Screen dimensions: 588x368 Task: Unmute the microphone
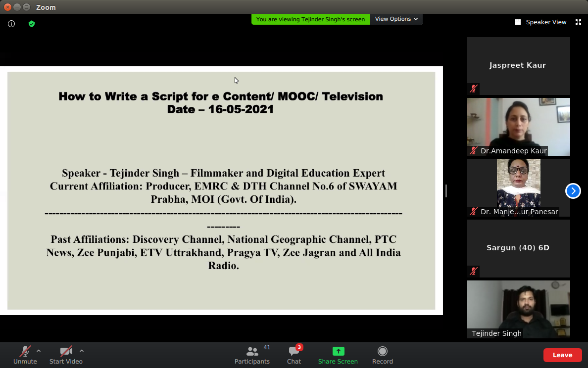tap(25, 355)
